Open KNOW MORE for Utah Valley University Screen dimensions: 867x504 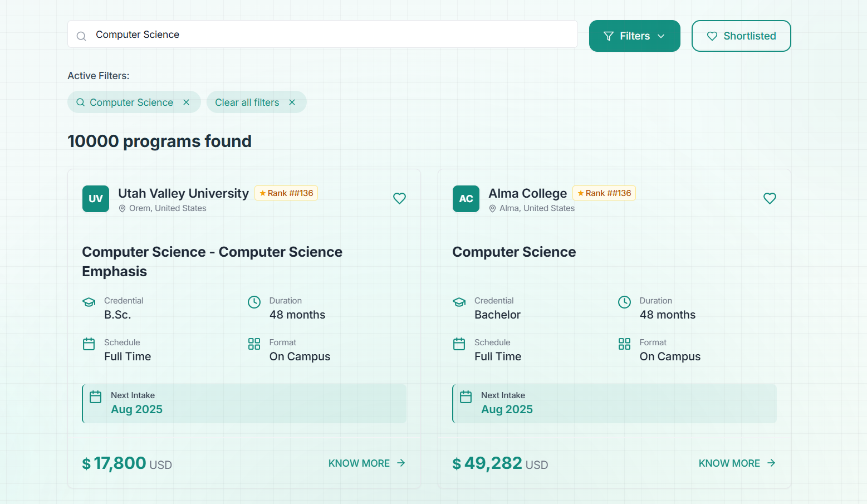[x=367, y=463]
